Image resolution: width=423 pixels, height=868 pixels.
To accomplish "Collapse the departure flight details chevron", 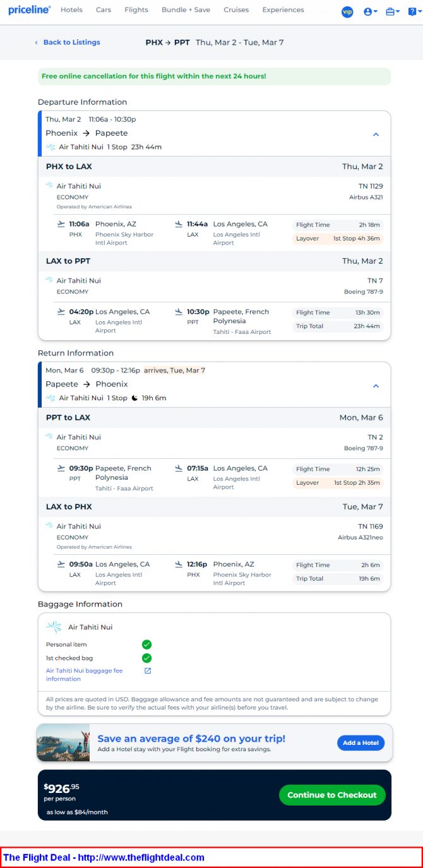I will (x=376, y=134).
